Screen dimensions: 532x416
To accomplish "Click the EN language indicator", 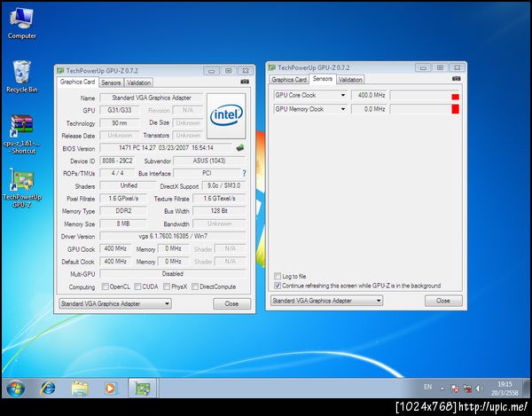I will point(428,387).
